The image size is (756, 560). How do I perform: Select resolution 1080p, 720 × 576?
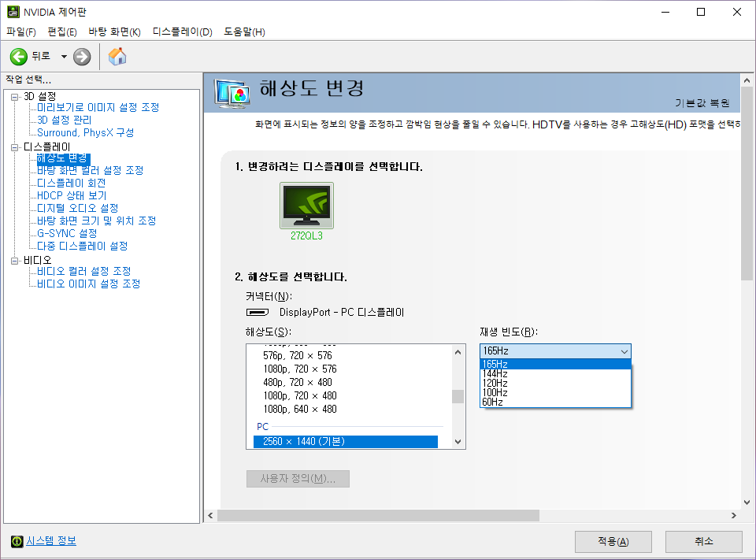[300, 369]
